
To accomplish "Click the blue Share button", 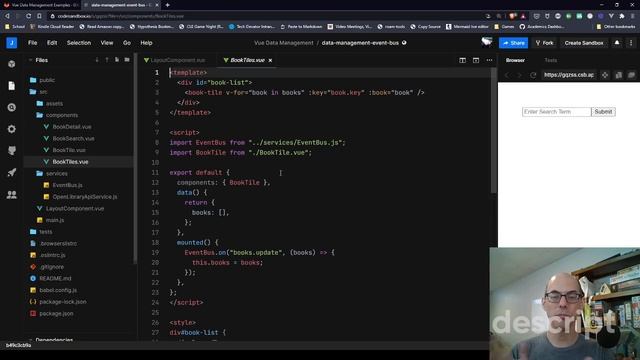I will point(513,43).
